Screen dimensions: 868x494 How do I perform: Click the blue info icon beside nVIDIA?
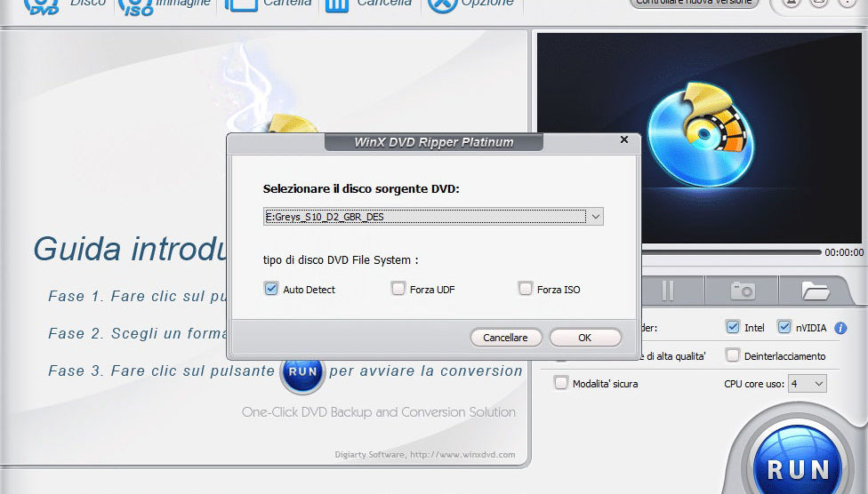(x=840, y=328)
